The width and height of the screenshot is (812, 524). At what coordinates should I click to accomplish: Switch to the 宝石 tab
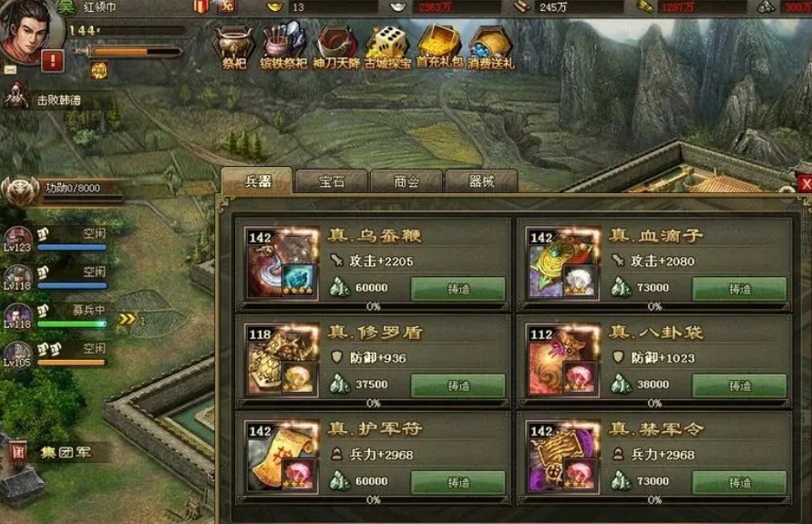(x=332, y=181)
